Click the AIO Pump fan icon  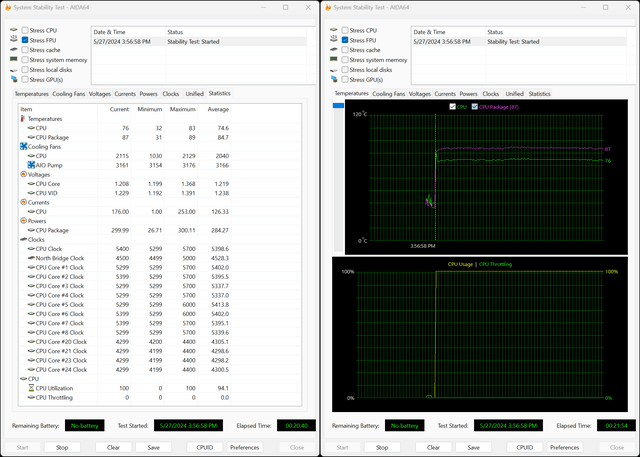click(30, 165)
